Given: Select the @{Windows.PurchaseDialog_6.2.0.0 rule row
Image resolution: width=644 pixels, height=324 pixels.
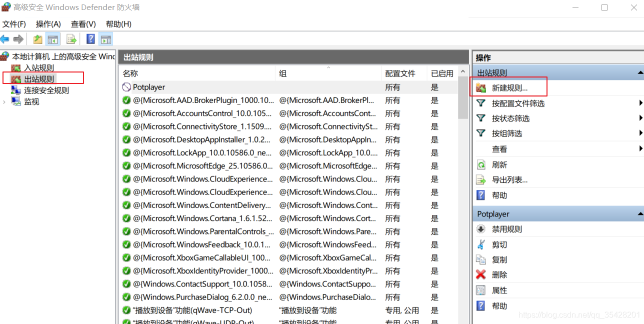Looking at the screenshot, I should coord(288,297).
